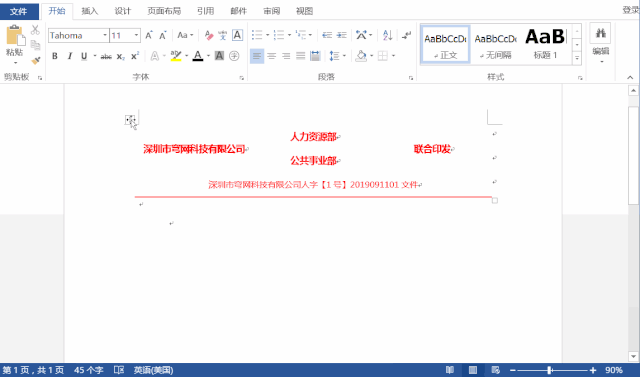
Task: Select the Format Painter brush
Action: [36, 60]
